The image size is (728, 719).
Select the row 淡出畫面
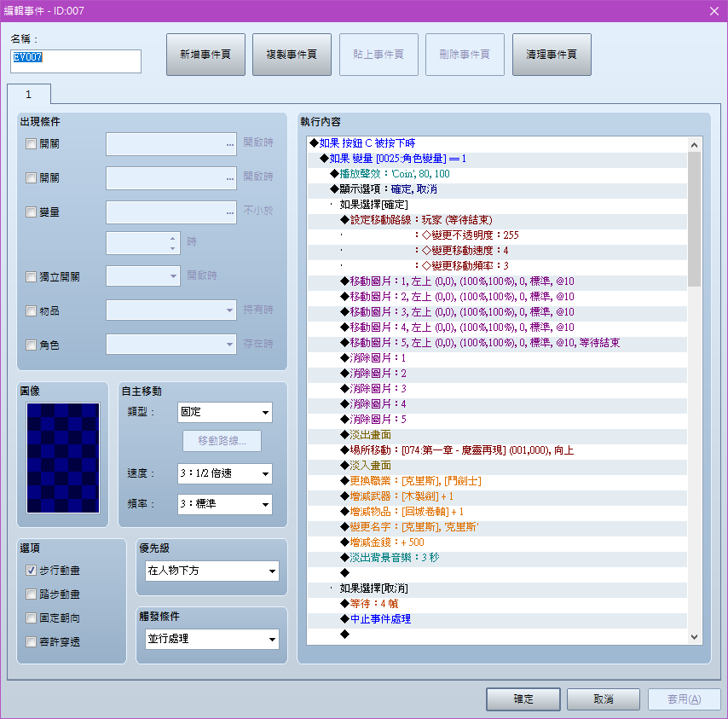(x=497, y=435)
